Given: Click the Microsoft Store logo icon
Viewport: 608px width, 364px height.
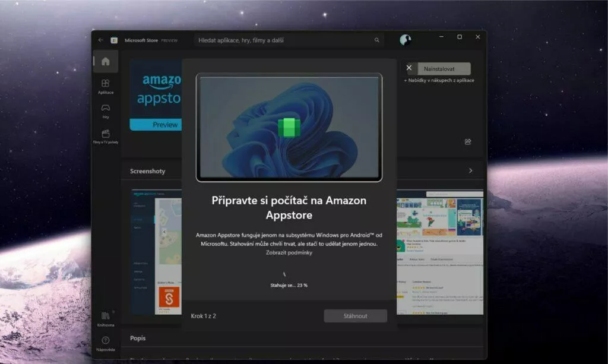Looking at the screenshot, I should point(114,40).
